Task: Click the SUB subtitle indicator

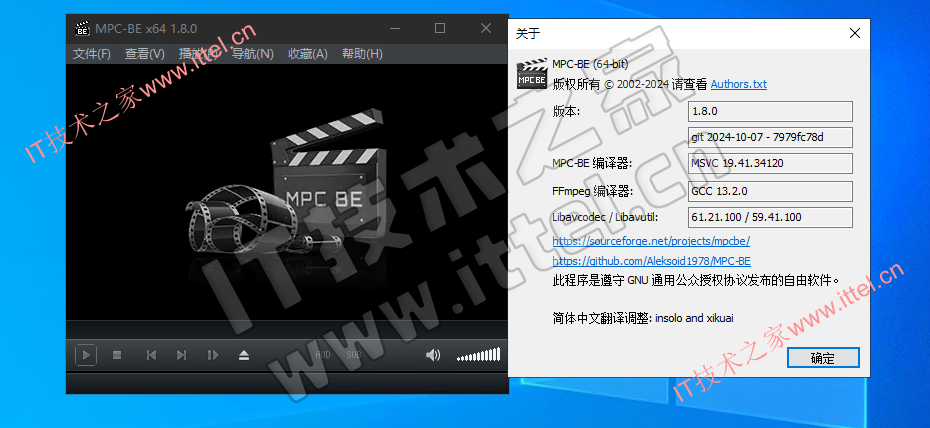Action: (x=353, y=355)
